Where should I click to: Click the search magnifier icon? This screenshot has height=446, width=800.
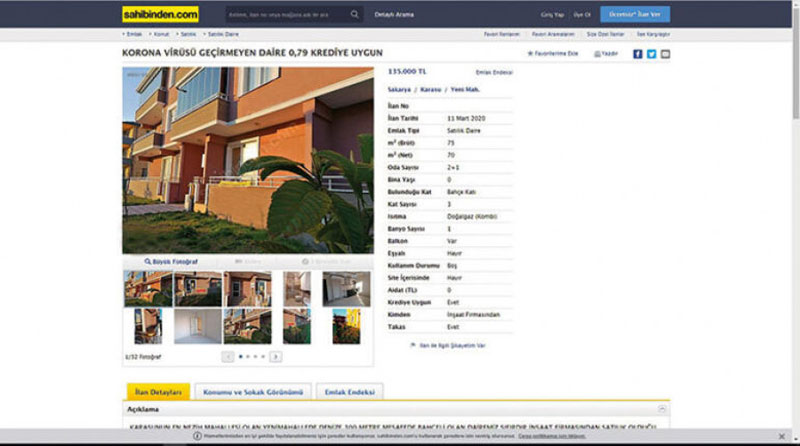pos(354,15)
